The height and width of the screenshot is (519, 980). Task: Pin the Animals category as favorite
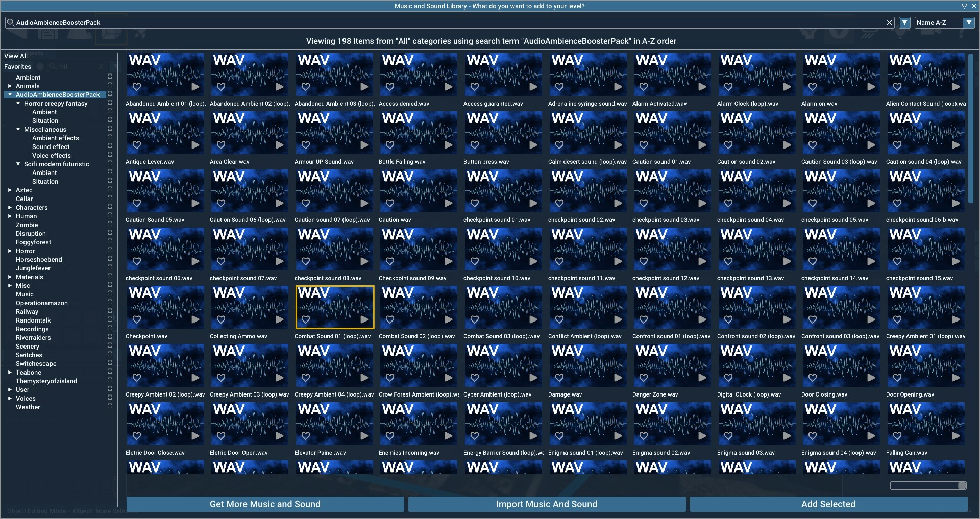pos(110,86)
